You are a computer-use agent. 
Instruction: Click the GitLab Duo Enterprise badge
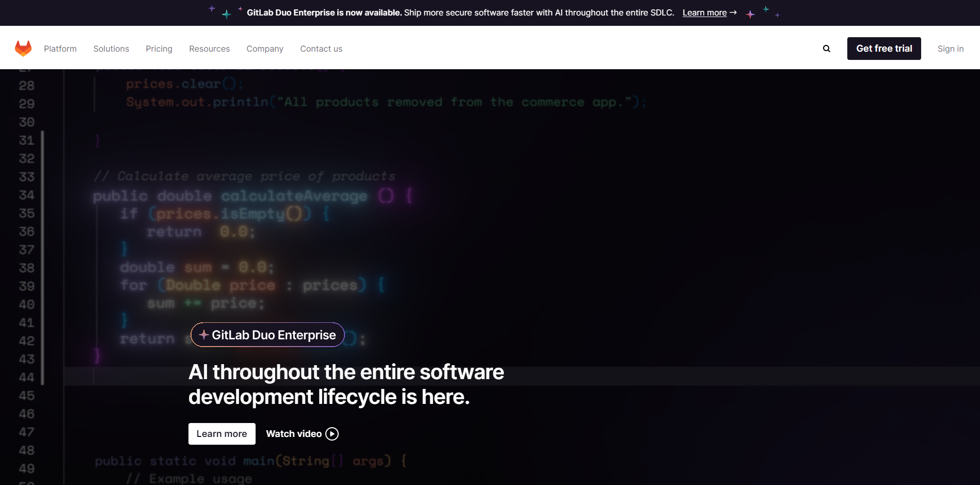click(267, 335)
